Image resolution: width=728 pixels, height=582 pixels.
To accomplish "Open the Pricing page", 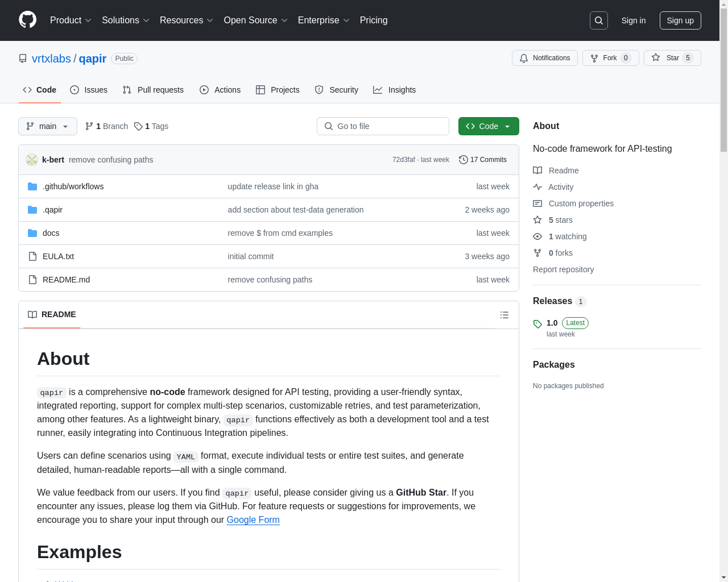I will [374, 20].
